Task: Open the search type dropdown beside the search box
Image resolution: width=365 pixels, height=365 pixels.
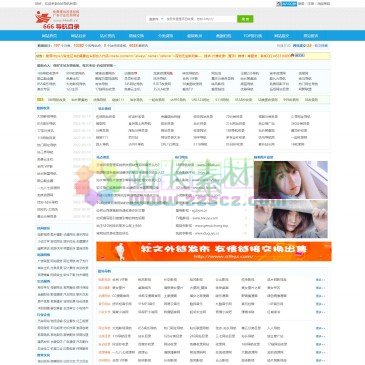Action: [x=155, y=19]
